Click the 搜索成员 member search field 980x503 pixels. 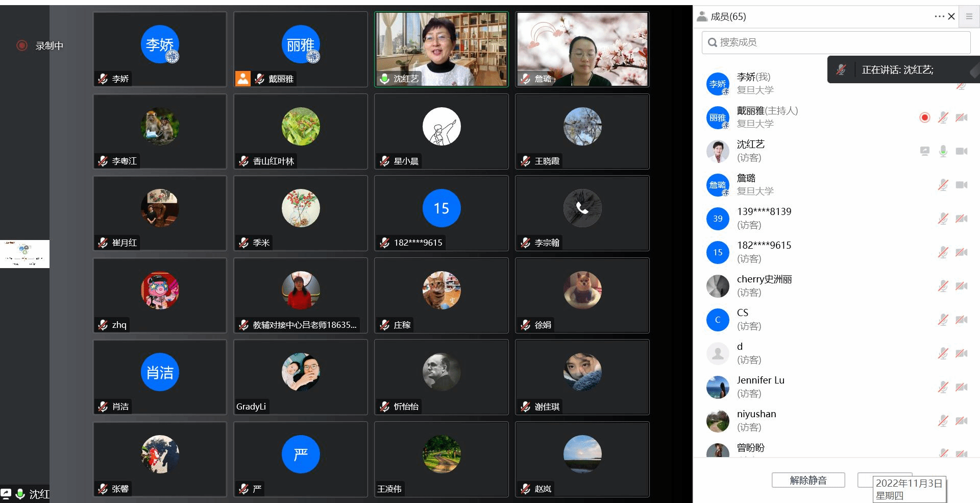pos(836,42)
